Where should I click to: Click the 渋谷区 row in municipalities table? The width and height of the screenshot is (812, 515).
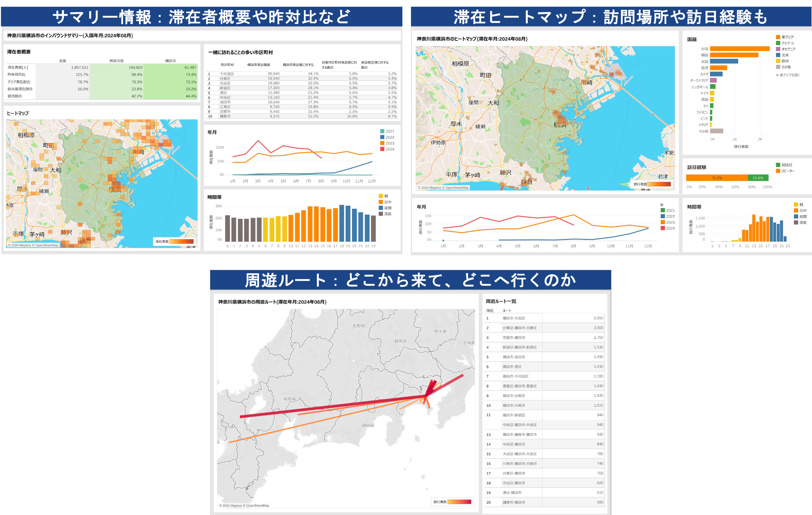point(302,83)
